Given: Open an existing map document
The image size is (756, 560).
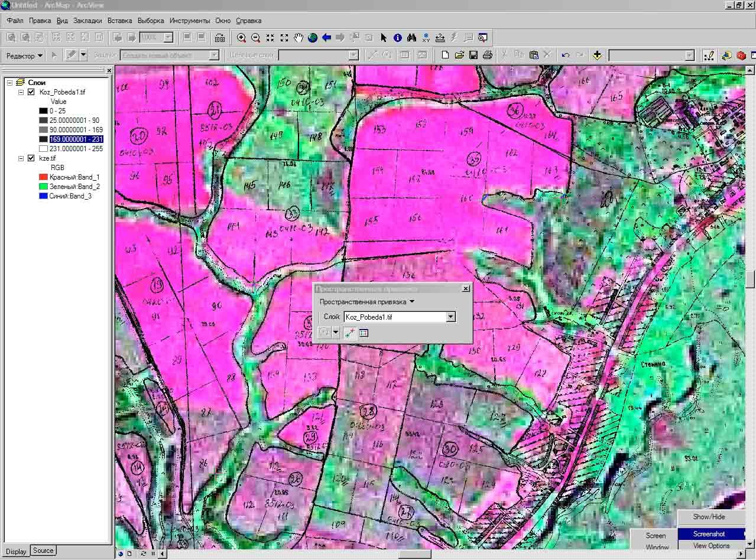Looking at the screenshot, I should (459, 55).
